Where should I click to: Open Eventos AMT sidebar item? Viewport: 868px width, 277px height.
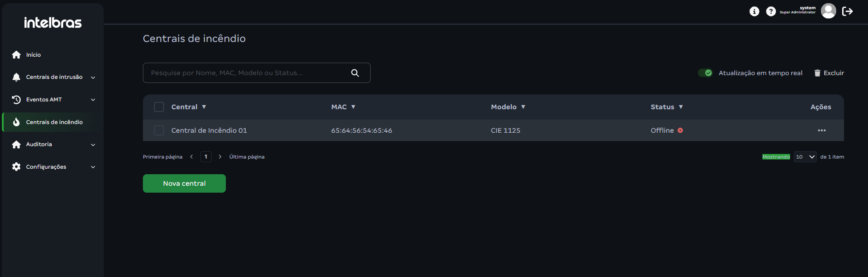(x=44, y=100)
